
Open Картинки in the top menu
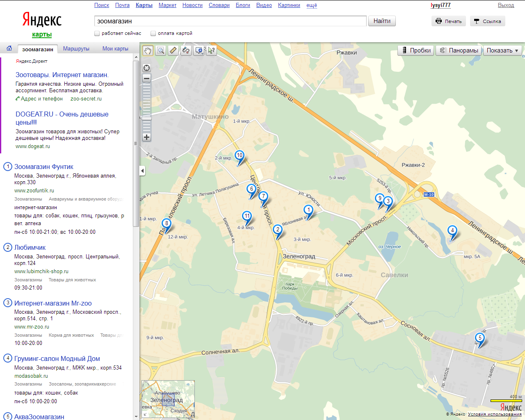(289, 5)
